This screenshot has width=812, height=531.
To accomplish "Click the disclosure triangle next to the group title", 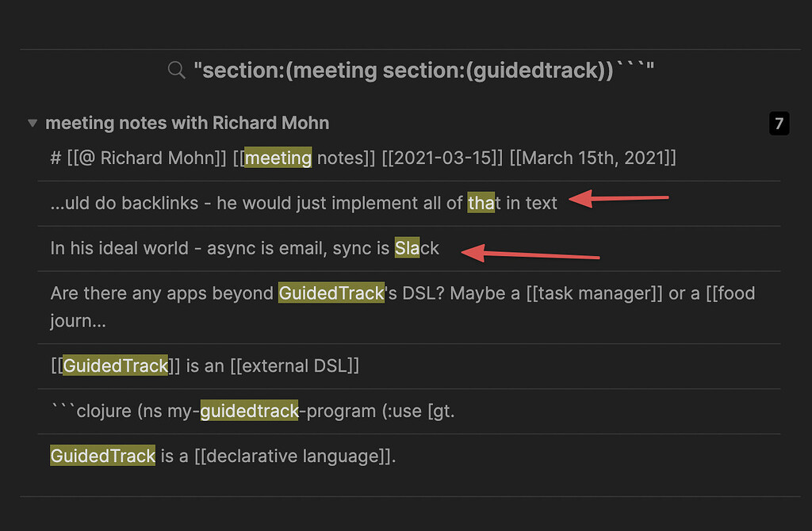I will 32,123.
